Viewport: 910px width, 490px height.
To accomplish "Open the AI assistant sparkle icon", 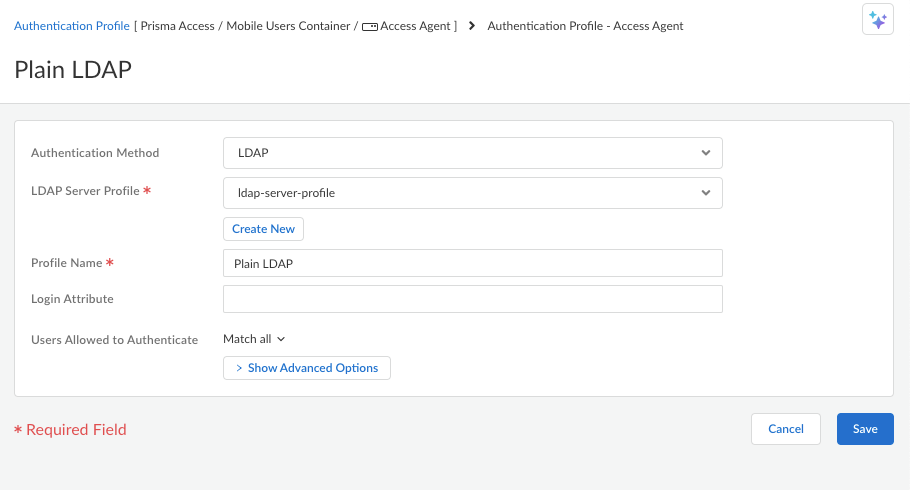I will (x=877, y=19).
